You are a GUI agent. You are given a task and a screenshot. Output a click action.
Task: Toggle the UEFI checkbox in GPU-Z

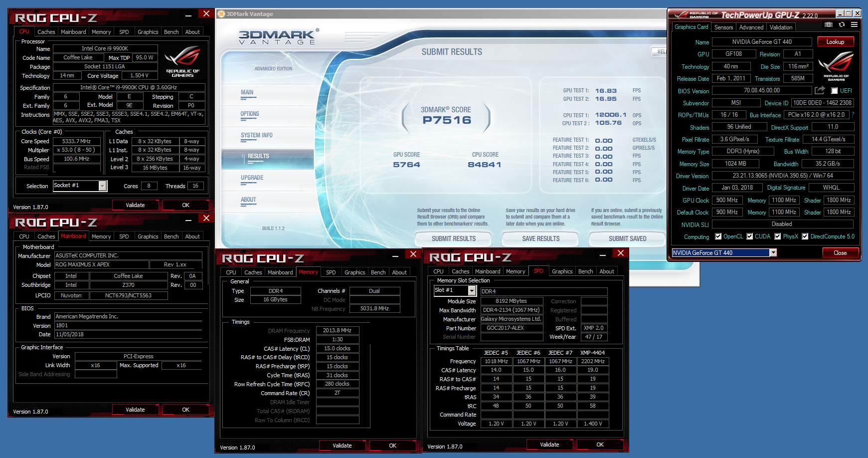834,91
